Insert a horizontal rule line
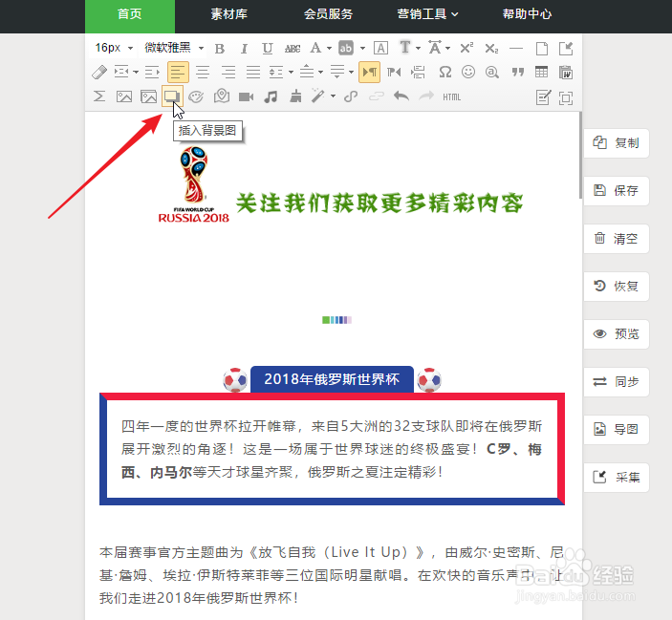This screenshot has height=620, width=672. (516, 49)
